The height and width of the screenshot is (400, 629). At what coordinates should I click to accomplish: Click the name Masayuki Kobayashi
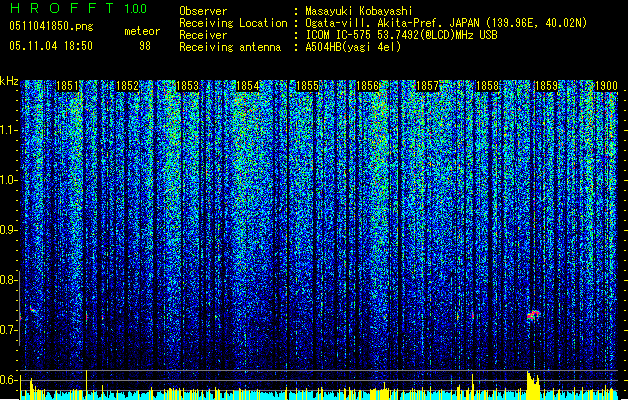coord(359,11)
